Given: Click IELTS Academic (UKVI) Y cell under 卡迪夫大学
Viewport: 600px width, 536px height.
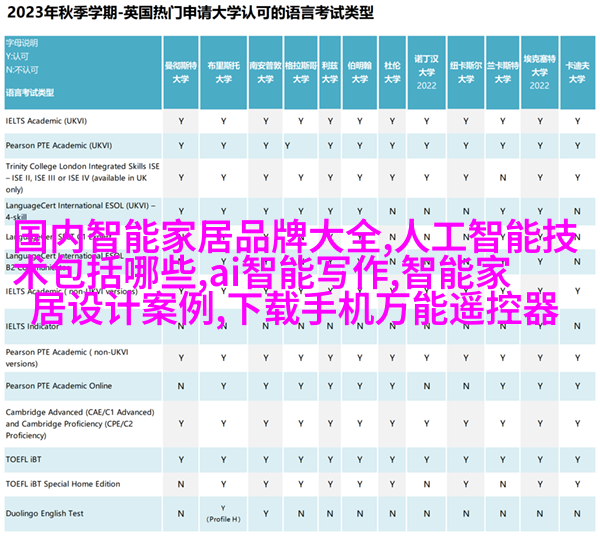Looking at the screenshot, I should [x=577, y=121].
